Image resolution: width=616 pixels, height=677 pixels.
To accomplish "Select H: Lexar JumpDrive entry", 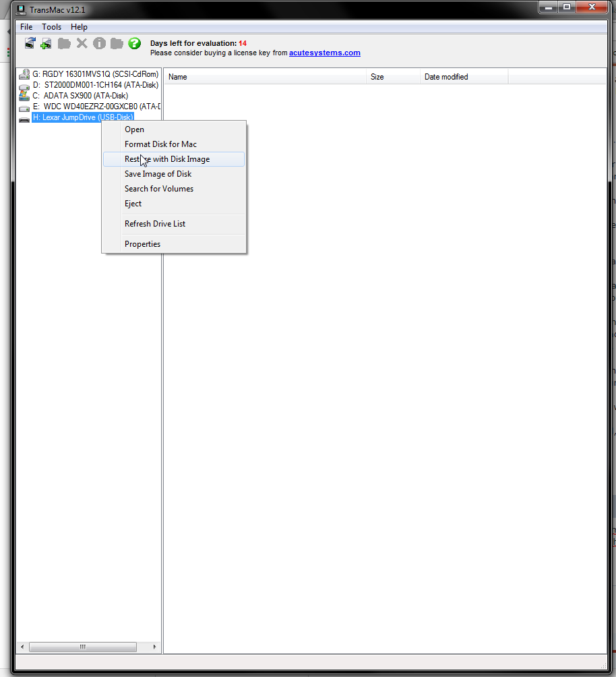I will (83, 117).
